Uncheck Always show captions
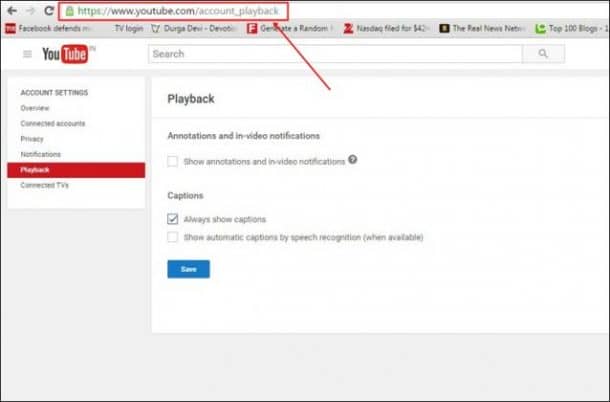The width and height of the screenshot is (610, 402). click(173, 219)
